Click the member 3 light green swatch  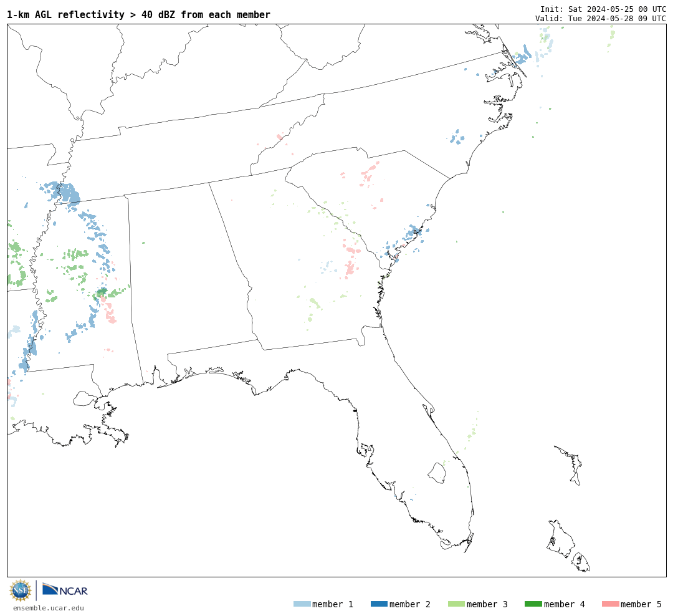tap(456, 604)
